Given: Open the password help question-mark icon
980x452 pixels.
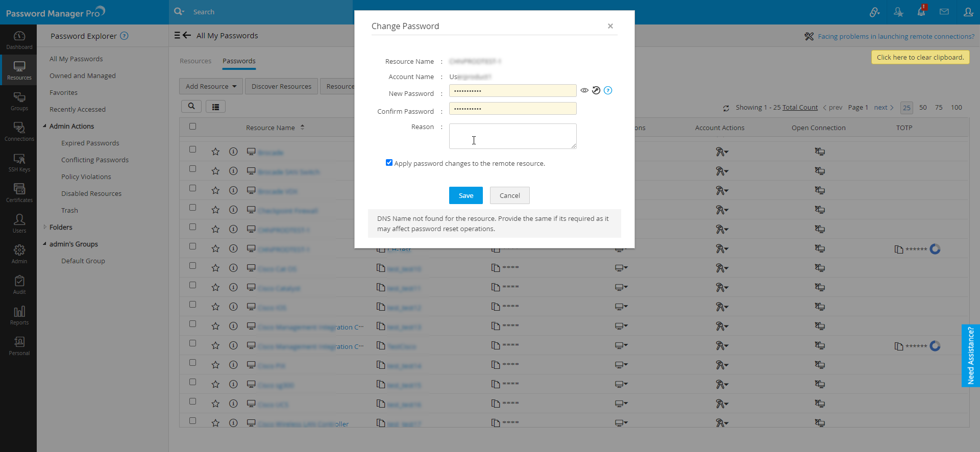Looking at the screenshot, I should coord(608,91).
